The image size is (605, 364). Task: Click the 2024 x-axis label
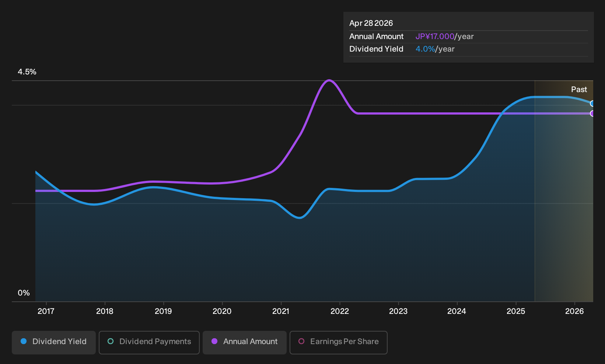[x=457, y=311]
